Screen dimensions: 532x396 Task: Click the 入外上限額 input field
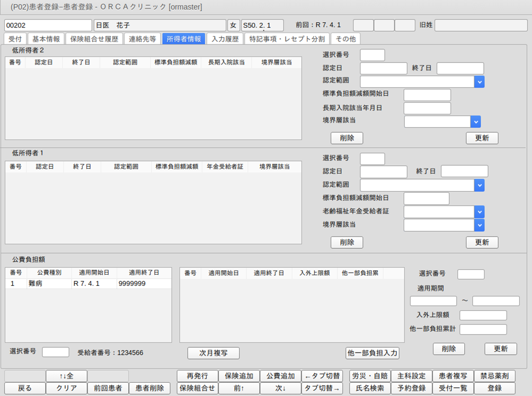pos(483,316)
